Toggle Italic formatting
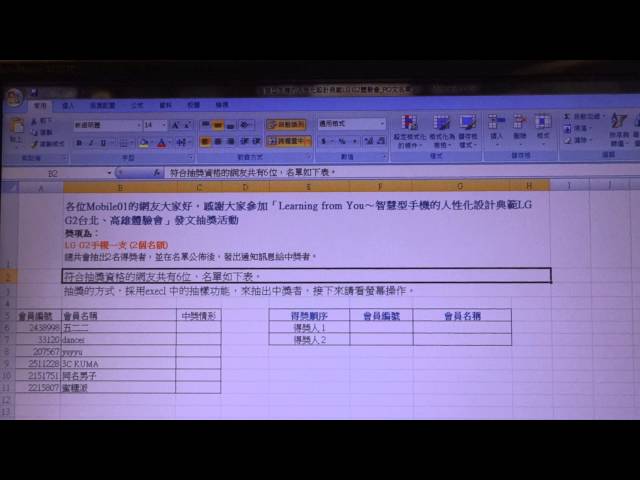Image resolution: width=640 pixels, height=480 pixels. coord(91,143)
